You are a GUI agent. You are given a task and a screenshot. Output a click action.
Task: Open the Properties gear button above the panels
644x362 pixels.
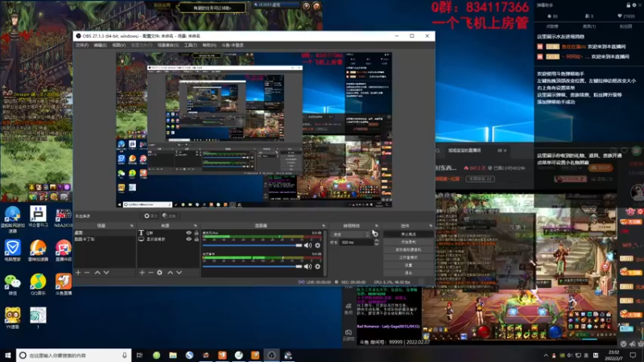[x=151, y=216]
